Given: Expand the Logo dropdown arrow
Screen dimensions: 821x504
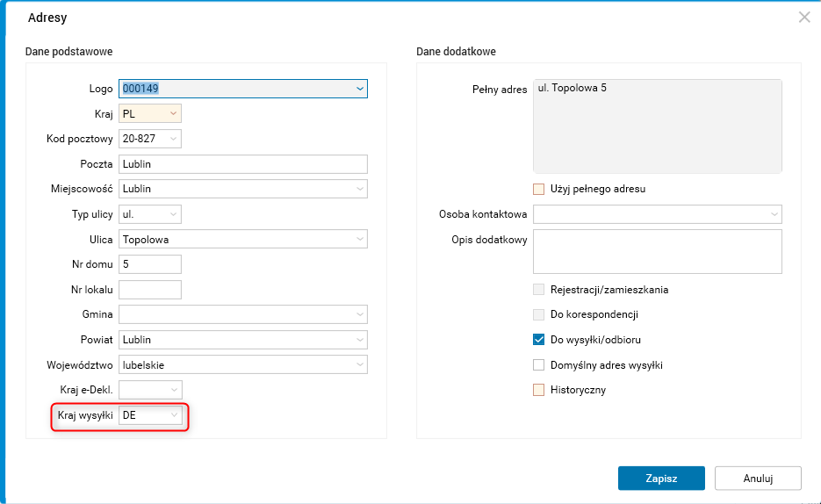Looking at the screenshot, I should [x=360, y=88].
